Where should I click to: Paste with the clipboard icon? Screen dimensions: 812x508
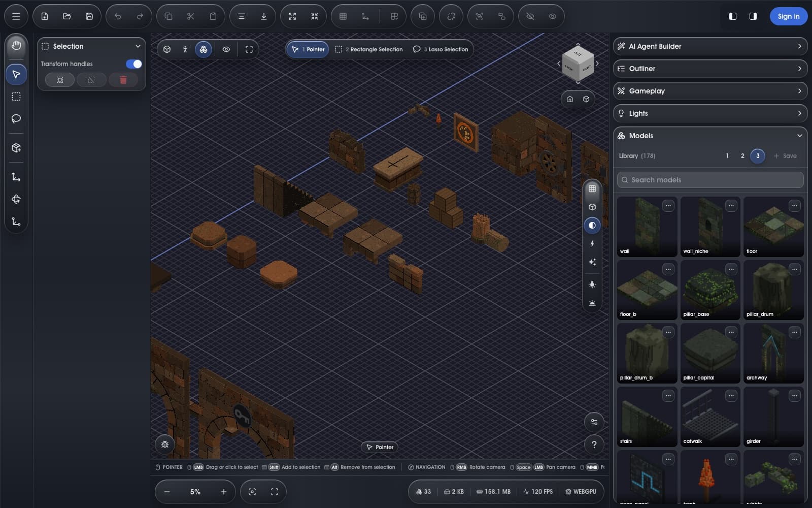pyautogui.click(x=213, y=16)
